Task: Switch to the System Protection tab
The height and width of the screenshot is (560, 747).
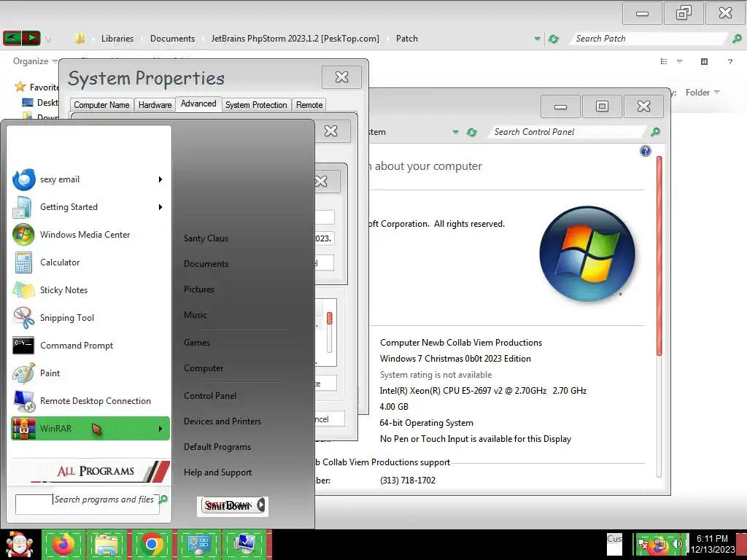Action: tap(256, 105)
